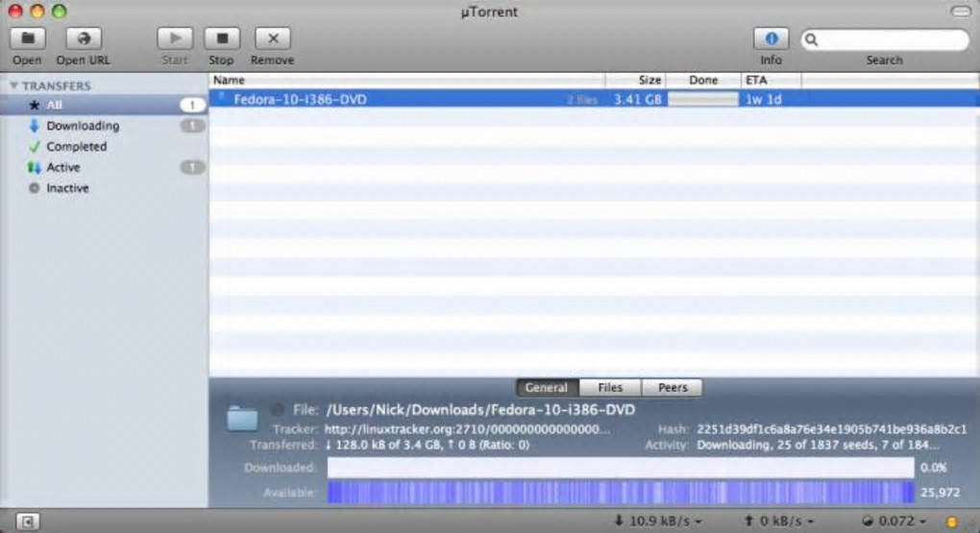This screenshot has width=980, height=533.
Task: Click the Downloading blue arrow icon
Action: coord(34,126)
